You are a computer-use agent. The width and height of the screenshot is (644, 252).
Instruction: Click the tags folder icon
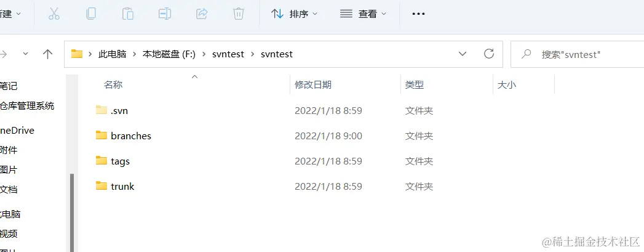click(101, 160)
